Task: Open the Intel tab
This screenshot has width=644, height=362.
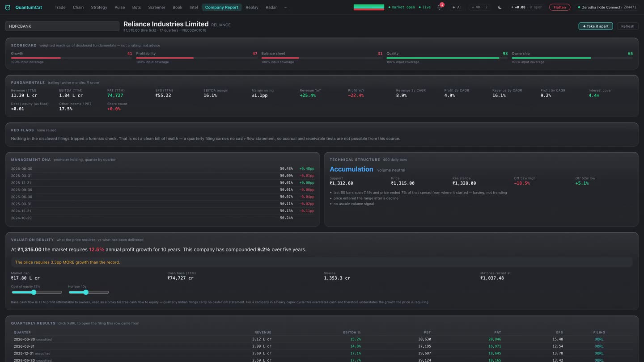Action: tap(194, 7)
